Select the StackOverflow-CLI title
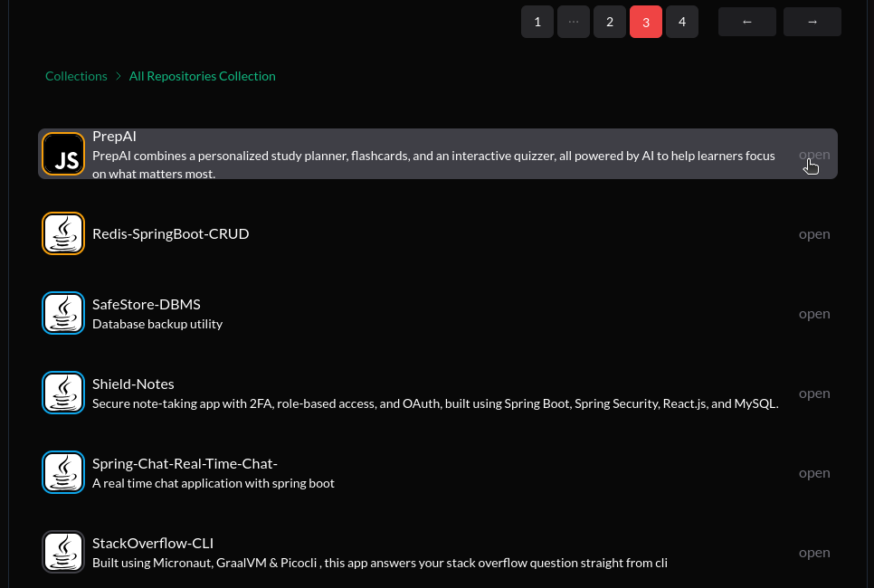The height and width of the screenshot is (588, 874). tap(153, 544)
